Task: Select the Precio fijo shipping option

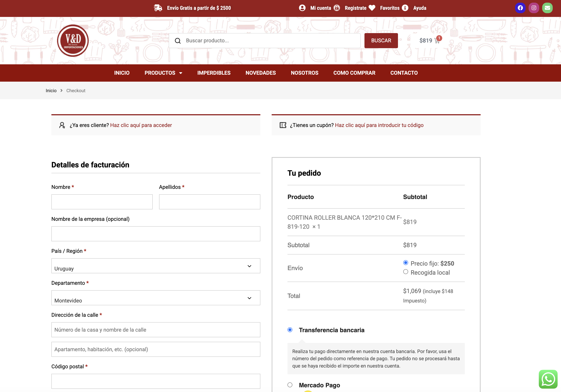Action: point(406,263)
